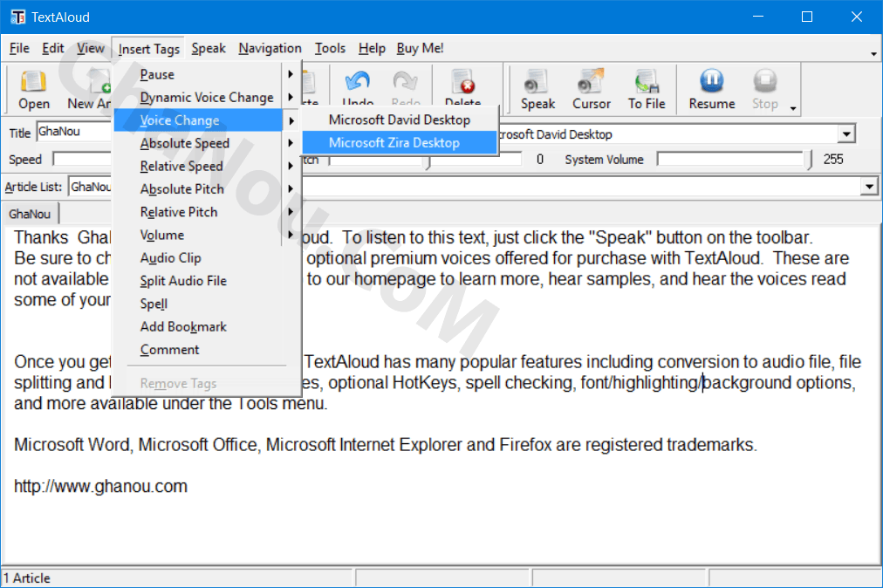Speak from Cursor toolbar icon
883x588 pixels.
[x=592, y=89]
